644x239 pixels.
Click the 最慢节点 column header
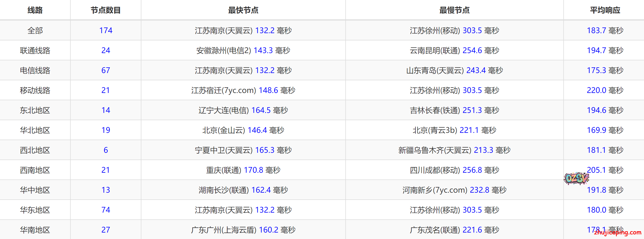click(x=454, y=10)
